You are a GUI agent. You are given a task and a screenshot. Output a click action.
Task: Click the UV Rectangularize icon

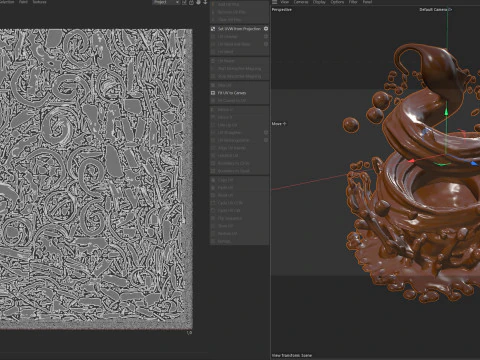pyautogui.click(x=213, y=140)
